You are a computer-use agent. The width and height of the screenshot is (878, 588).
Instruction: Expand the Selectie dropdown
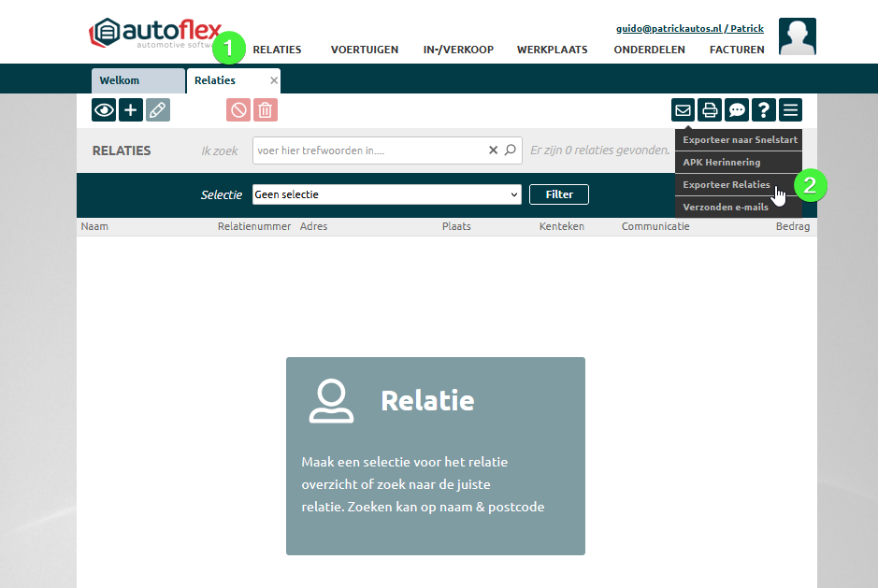[386, 194]
